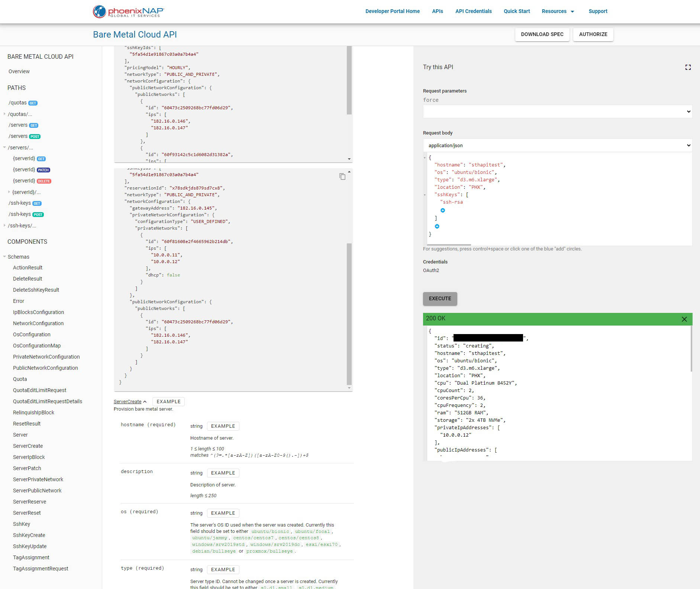Open RelinquishIpBlock schema
This screenshot has height=589, width=700.
point(33,412)
